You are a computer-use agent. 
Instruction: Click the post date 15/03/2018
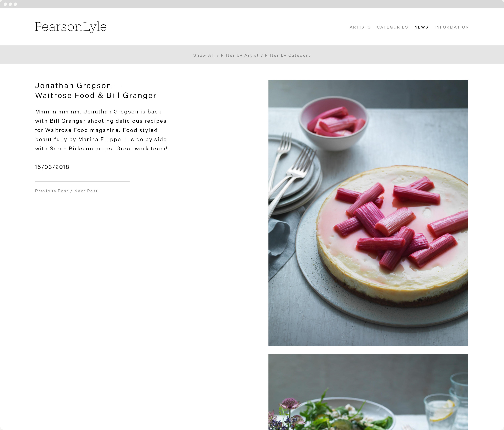[52, 167]
